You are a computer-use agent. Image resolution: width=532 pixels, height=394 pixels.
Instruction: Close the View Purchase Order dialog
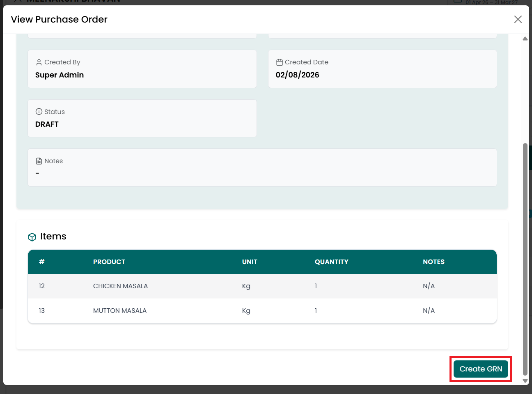(x=518, y=19)
